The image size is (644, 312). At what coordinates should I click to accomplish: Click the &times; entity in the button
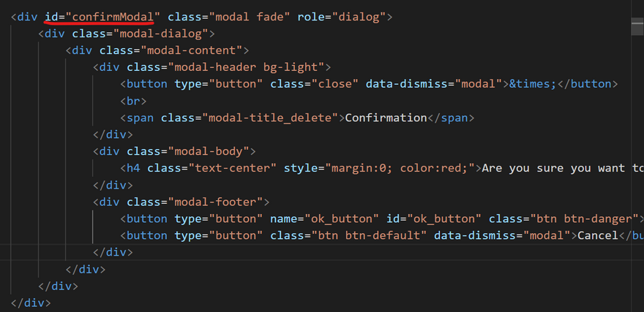533,84
